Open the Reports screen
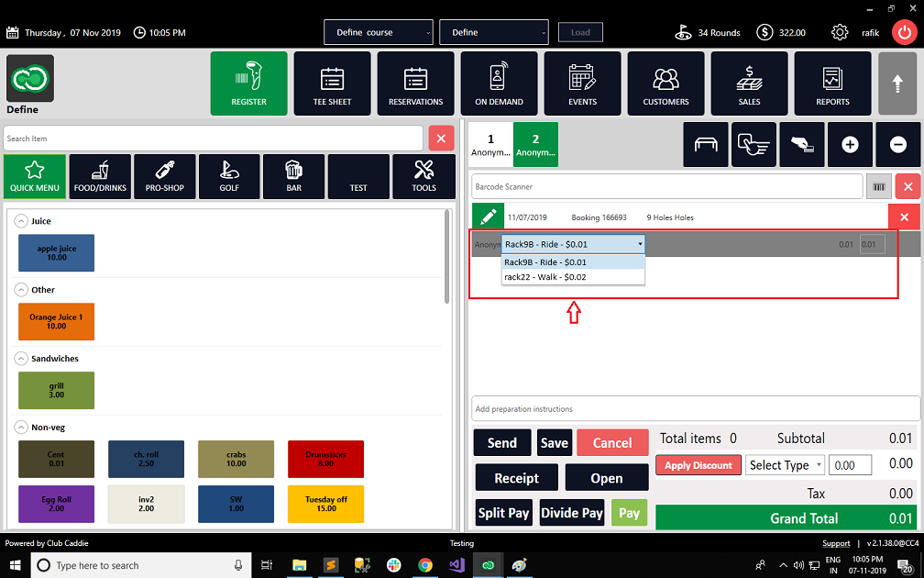 coord(832,83)
